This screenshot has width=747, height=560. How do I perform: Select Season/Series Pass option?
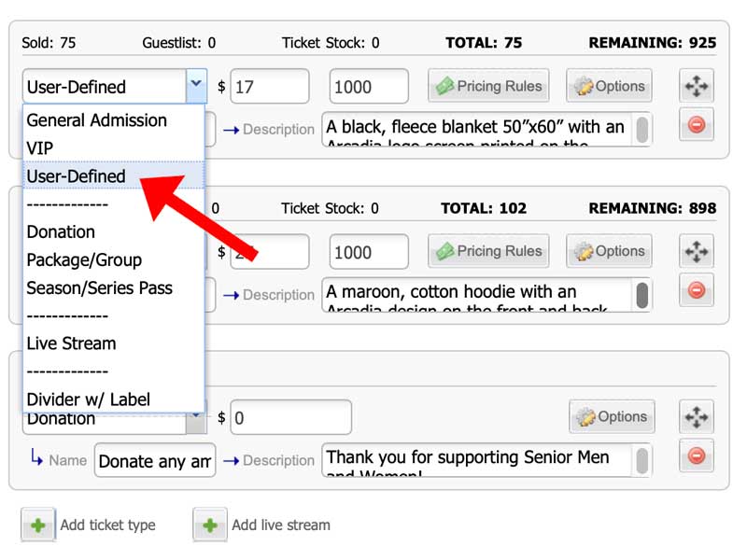pos(114,287)
